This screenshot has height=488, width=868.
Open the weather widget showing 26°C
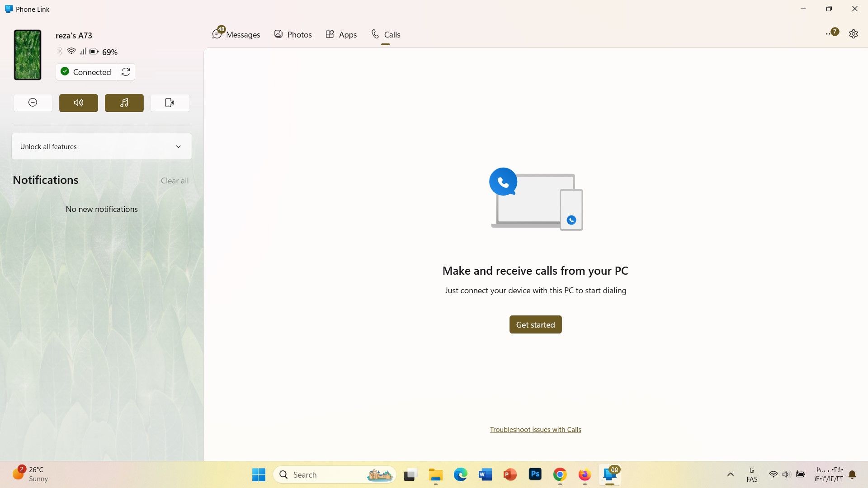point(30,474)
